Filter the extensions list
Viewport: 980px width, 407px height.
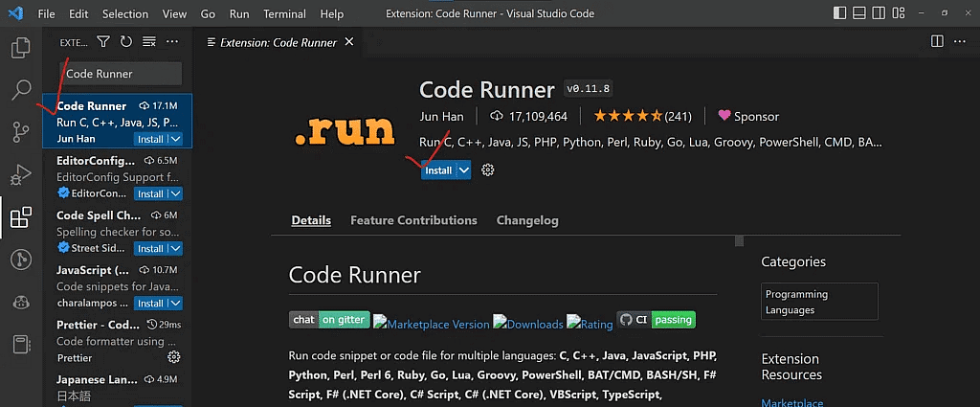point(103,42)
